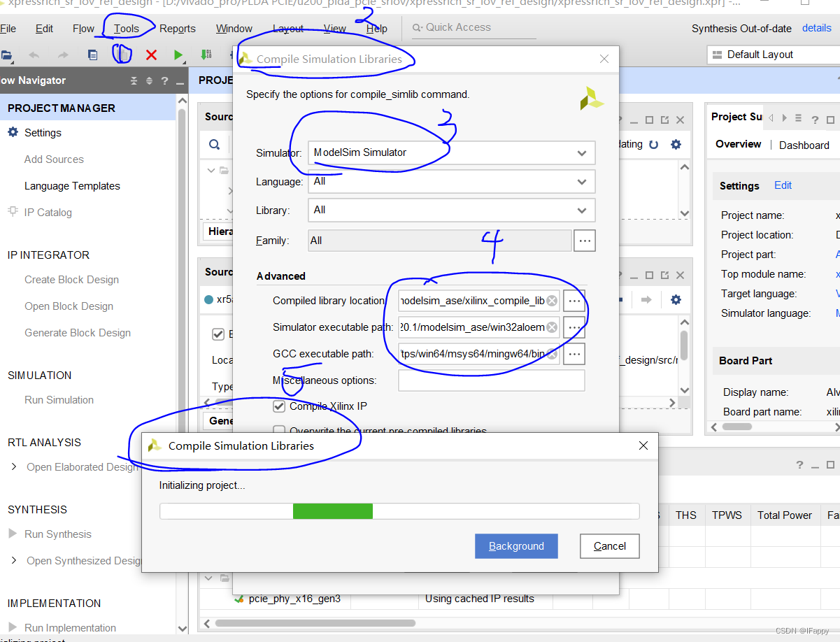The width and height of the screenshot is (840, 642).
Task: Clear the Compiled library location field
Action: coord(553,301)
